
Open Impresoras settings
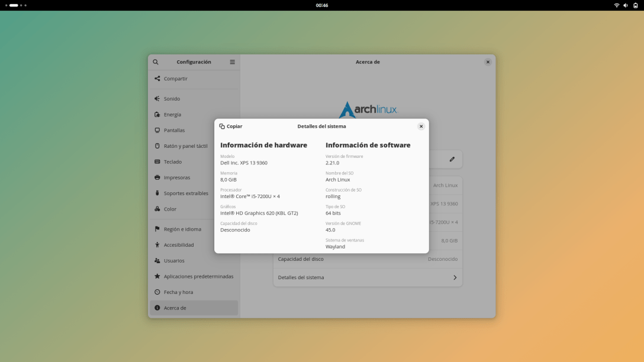point(194,177)
